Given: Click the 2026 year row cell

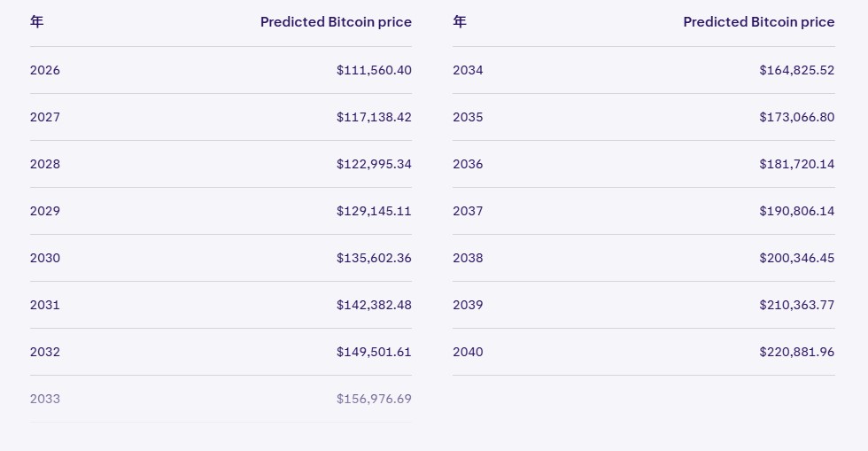Looking at the screenshot, I should tap(45, 70).
